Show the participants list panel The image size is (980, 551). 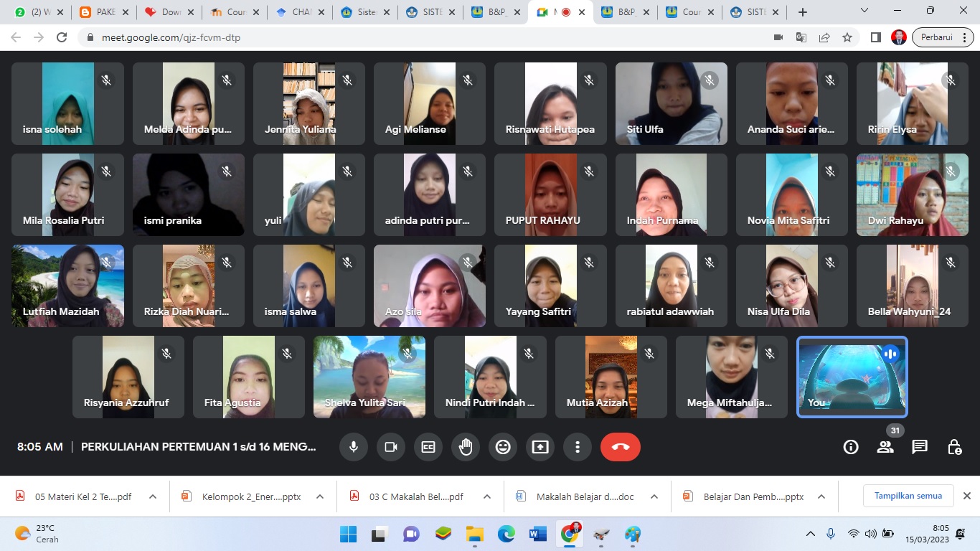tap(885, 447)
